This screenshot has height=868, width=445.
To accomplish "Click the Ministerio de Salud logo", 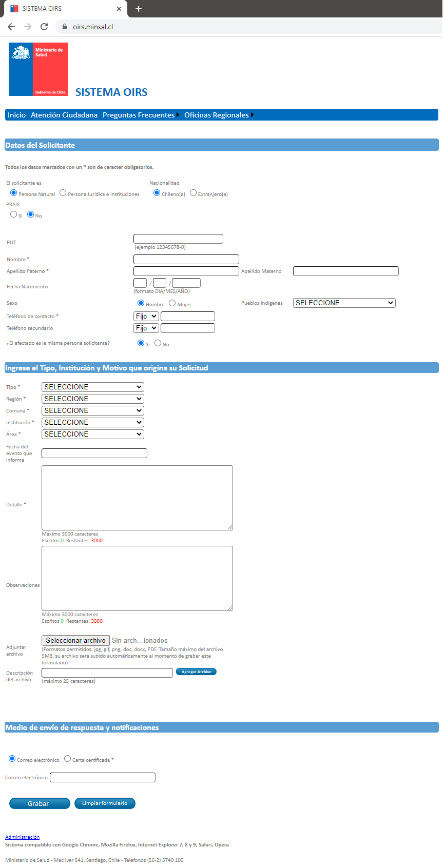I will click(38, 69).
